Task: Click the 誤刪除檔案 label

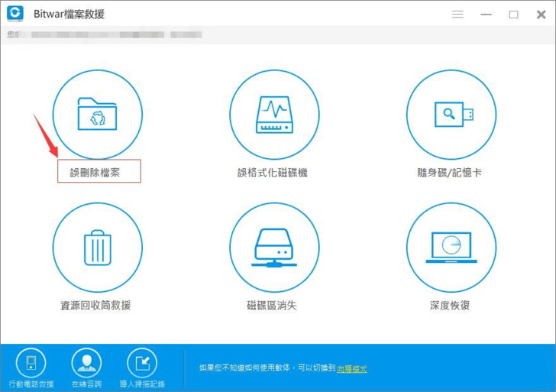Action: [99, 173]
